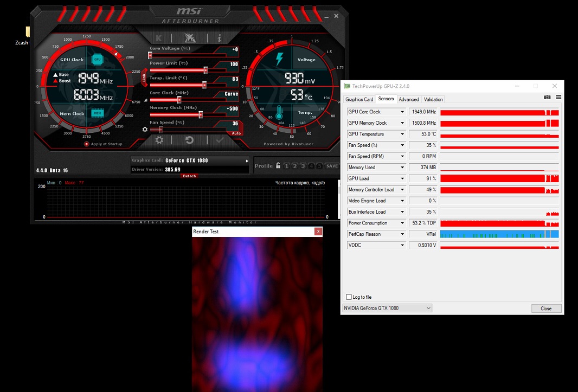Click the fan settings gear beside Fan Speed
This screenshot has height=392, width=578.
[145, 130]
